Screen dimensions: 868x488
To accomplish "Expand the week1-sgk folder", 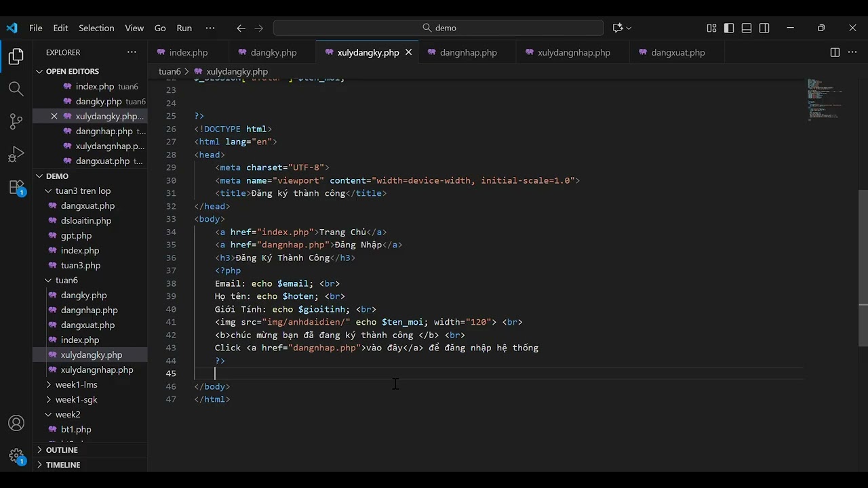I will 90,400.
